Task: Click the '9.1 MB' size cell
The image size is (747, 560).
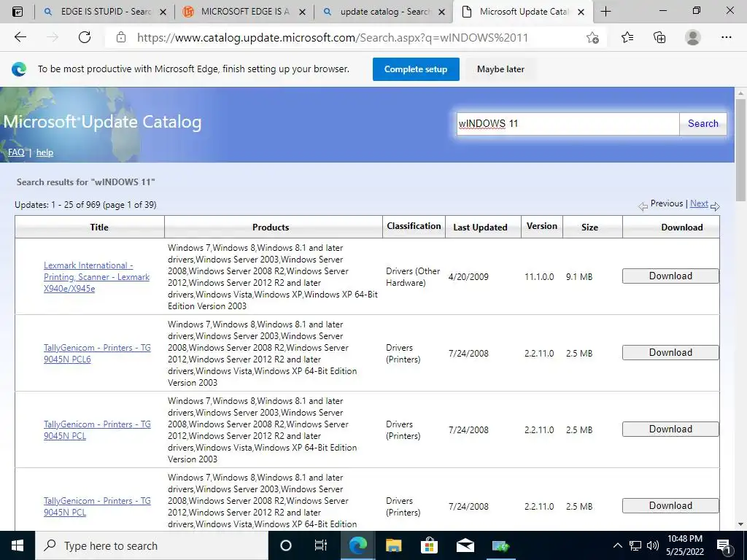Action: (x=578, y=276)
